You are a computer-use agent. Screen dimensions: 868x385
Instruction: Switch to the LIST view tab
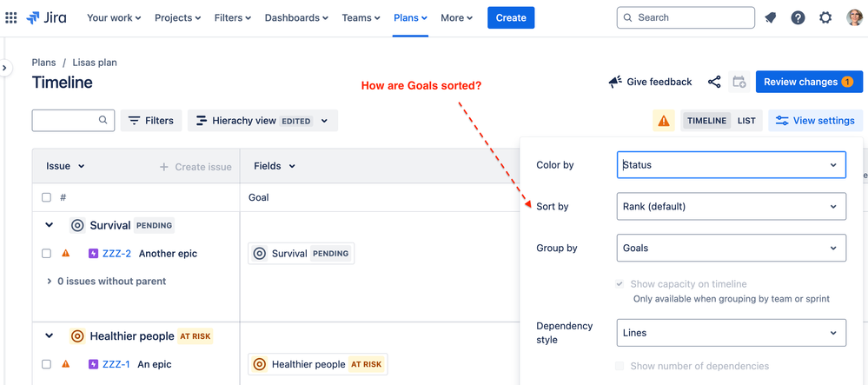[746, 121]
